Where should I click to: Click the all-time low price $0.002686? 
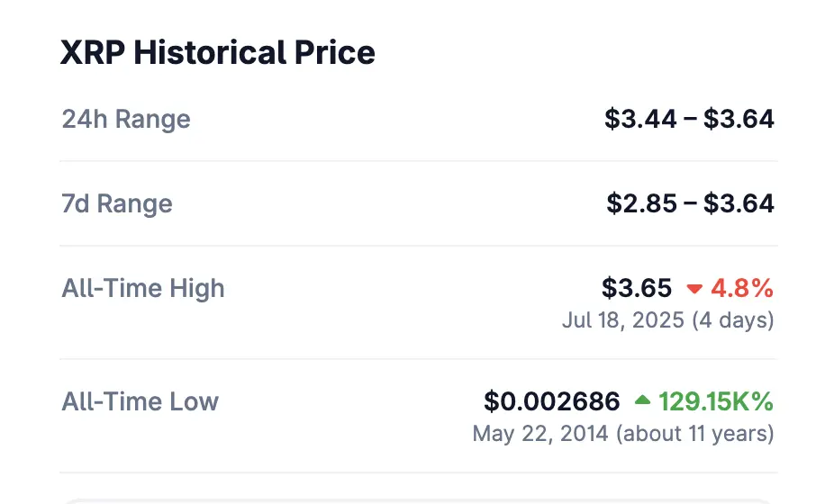click(x=552, y=400)
